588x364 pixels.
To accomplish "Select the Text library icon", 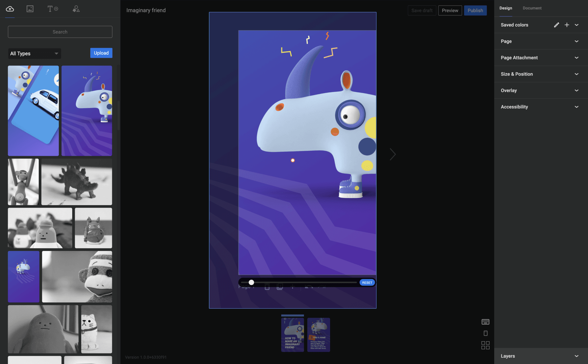I will [53, 9].
